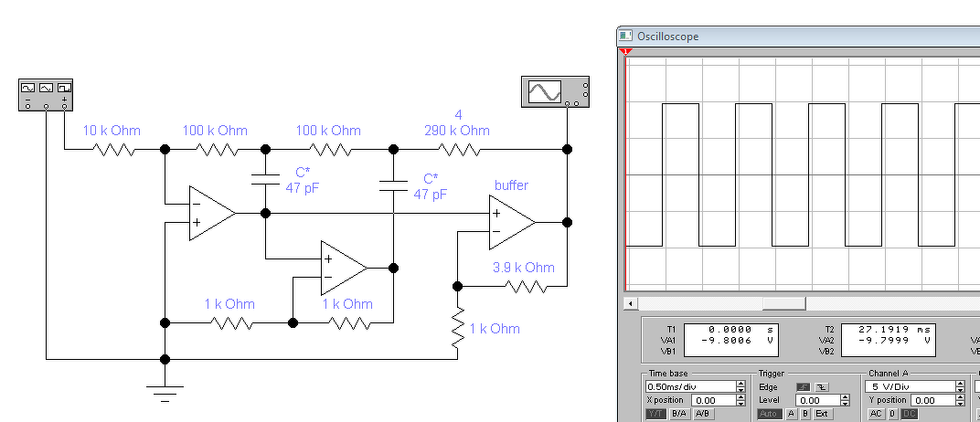Select the 290 k Ohm resistor

(x=459, y=150)
